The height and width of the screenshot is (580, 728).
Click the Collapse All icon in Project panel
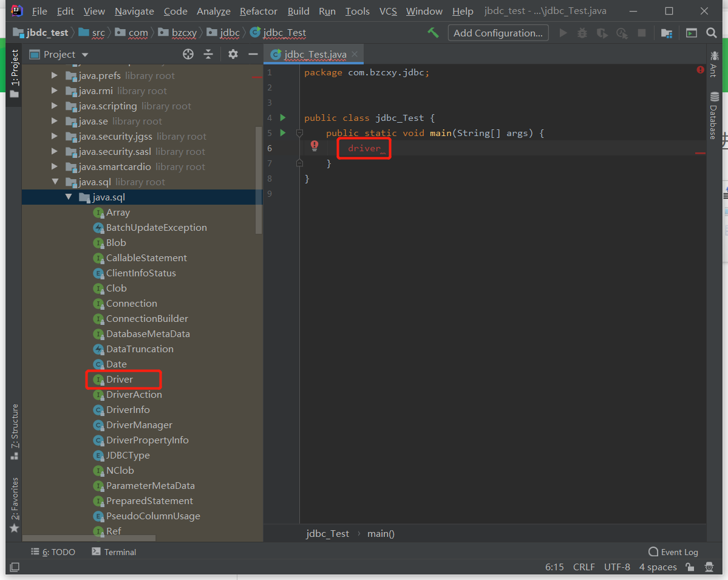click(208, 54)
